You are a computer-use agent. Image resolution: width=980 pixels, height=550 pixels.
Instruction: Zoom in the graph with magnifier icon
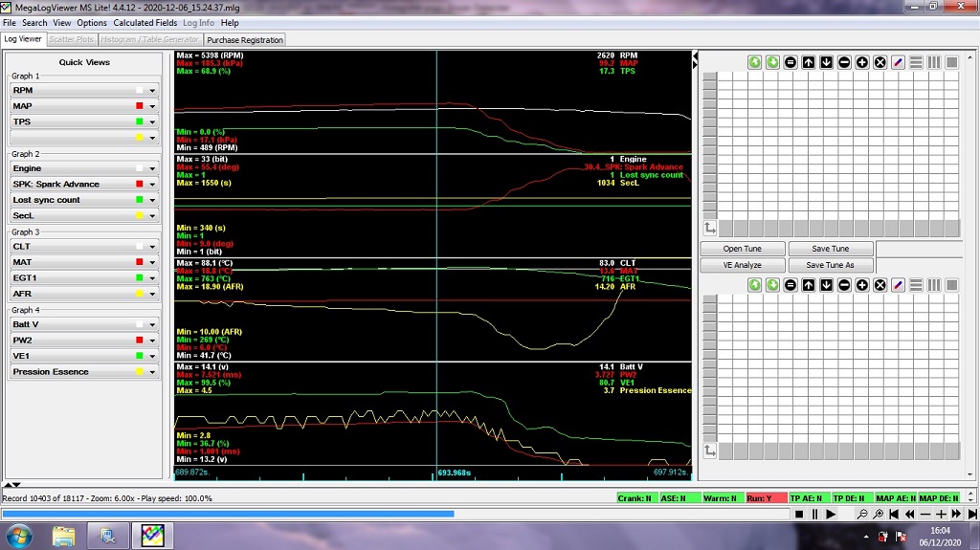tap(879, 514)
